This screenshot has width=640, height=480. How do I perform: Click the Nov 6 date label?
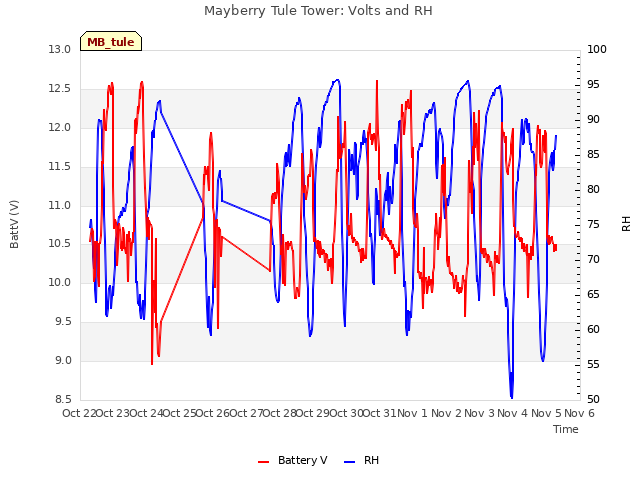[x=580, y=413]
